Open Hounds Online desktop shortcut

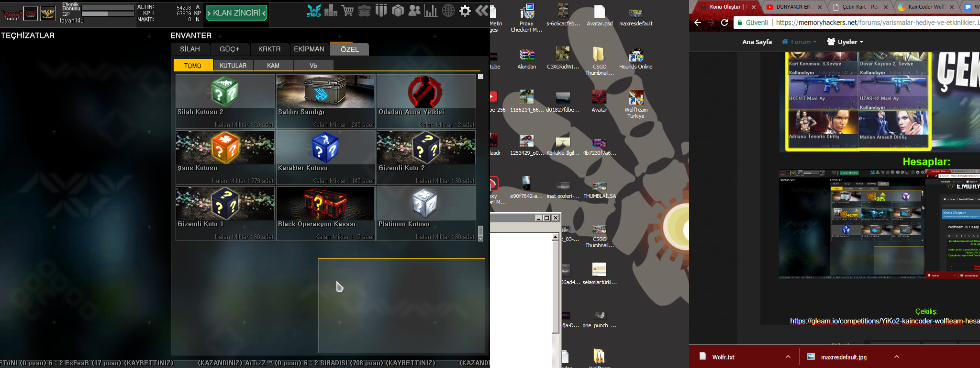tap(635, 58)
